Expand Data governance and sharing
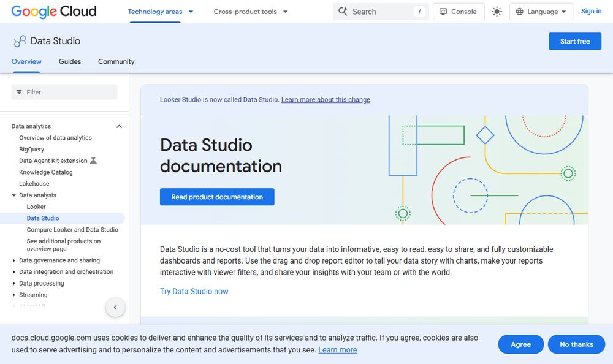The width and height of the screenshot is (613, 364). 13,260
